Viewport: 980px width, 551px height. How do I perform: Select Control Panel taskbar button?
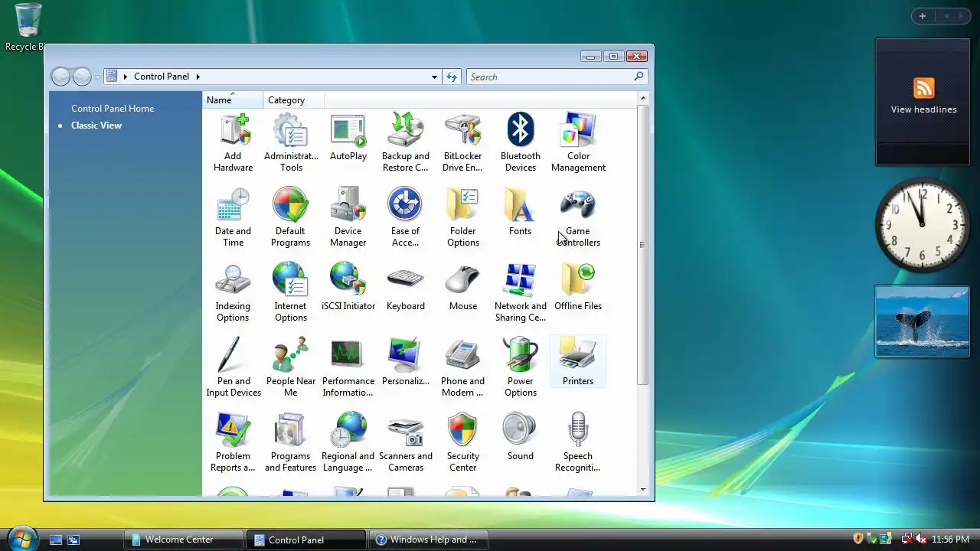click(306, 540)
